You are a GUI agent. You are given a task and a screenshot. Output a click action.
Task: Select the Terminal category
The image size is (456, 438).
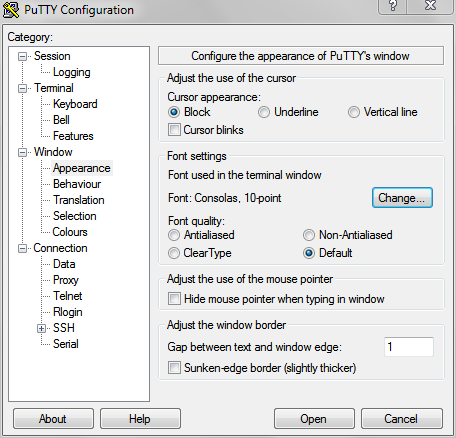pyautogui.click(x=54, y=88)
